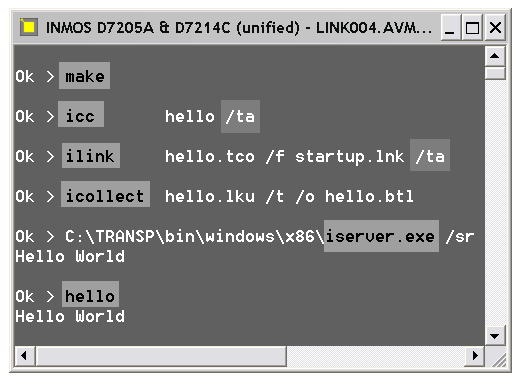Maximize the INMOS window

(472, 27)
